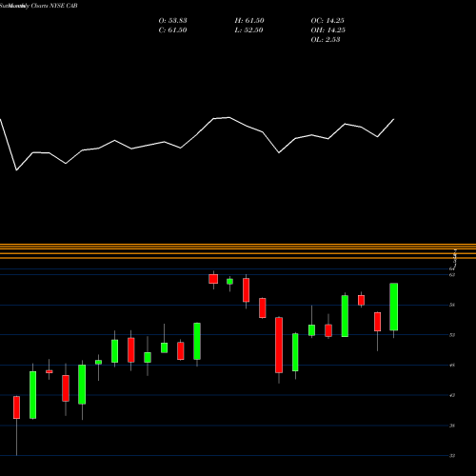Click the 63 price axis label
476x476 pixels.
(452, 275)
